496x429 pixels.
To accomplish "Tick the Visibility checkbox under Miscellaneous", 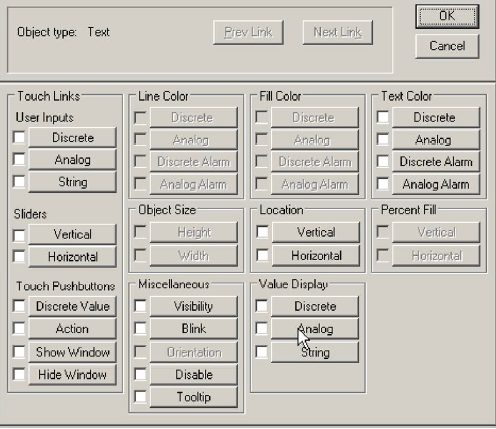I will click(x=140, y=306).
